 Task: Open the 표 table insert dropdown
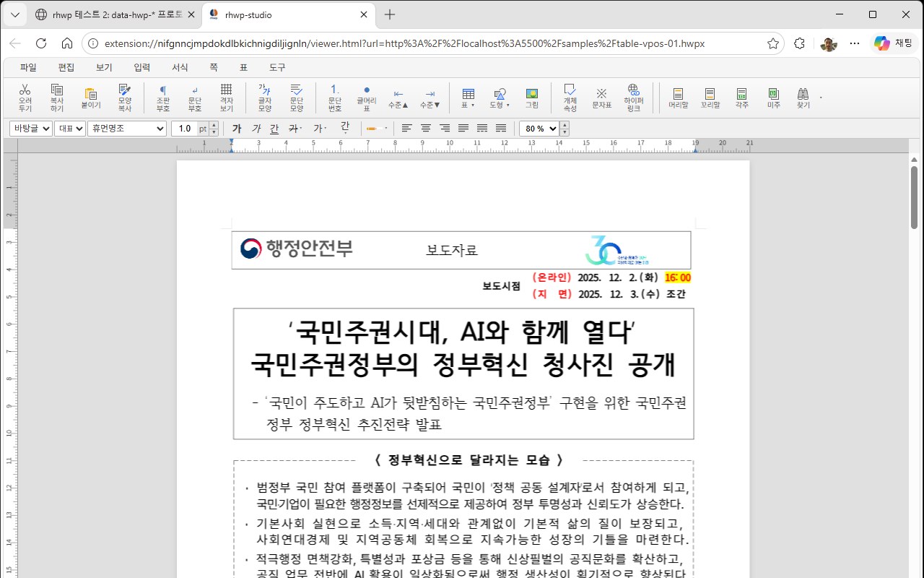click(x=468, y=98)
